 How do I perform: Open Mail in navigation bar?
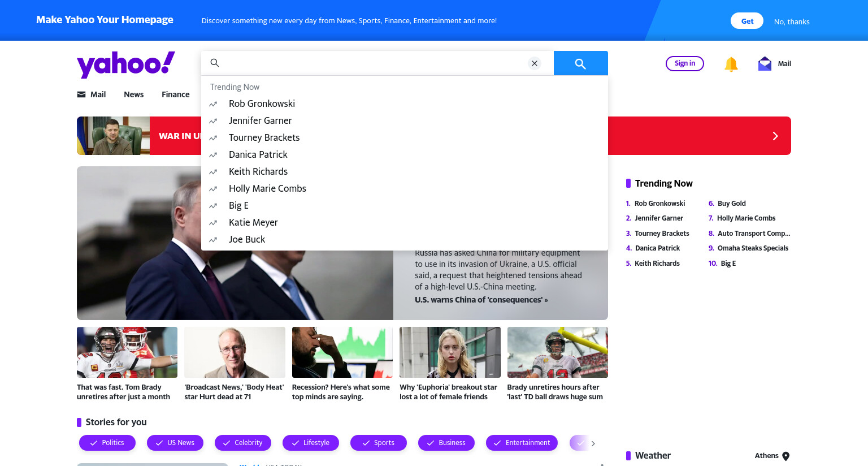(92, 94)
